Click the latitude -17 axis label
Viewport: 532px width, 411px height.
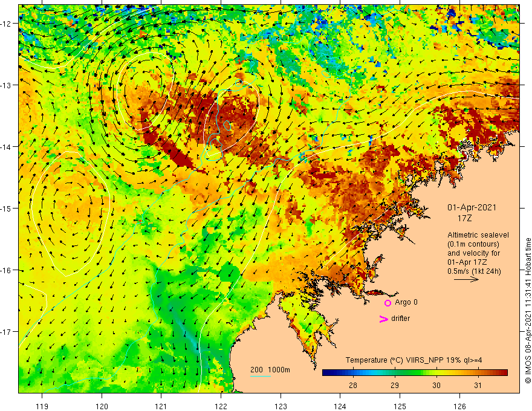[6, 332]
